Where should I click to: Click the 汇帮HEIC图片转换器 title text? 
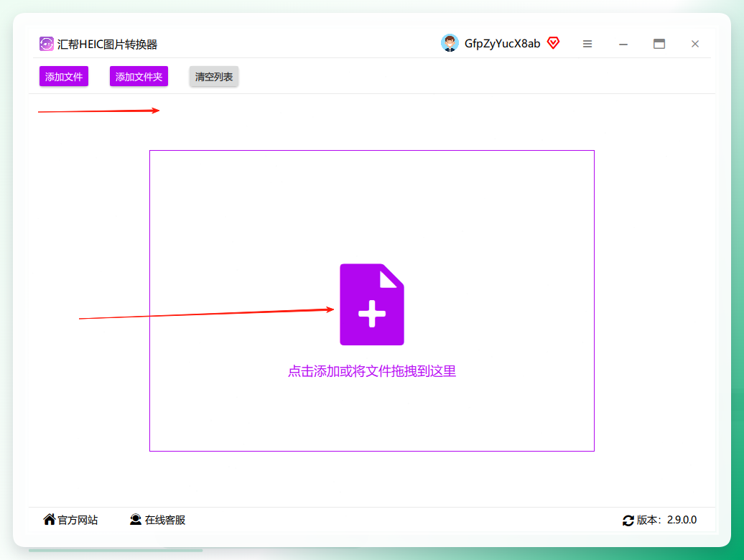pos(107,45)
